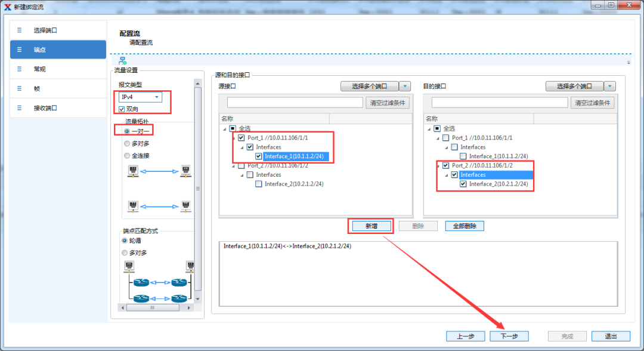Toggle destination 全选 checkbox

point(438,129)
